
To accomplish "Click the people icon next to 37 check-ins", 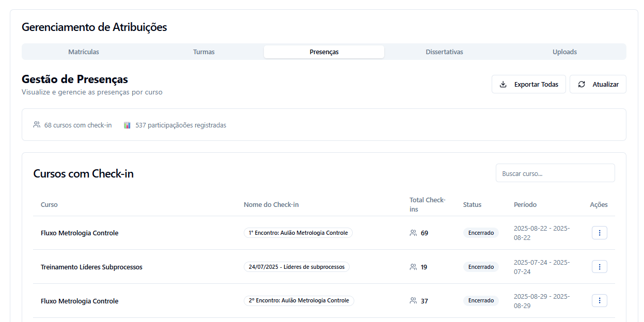I will 413,301.
